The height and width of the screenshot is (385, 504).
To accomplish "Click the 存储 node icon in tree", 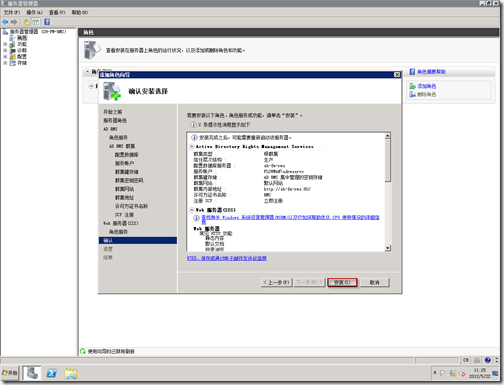I will click(x=13, y=63).
